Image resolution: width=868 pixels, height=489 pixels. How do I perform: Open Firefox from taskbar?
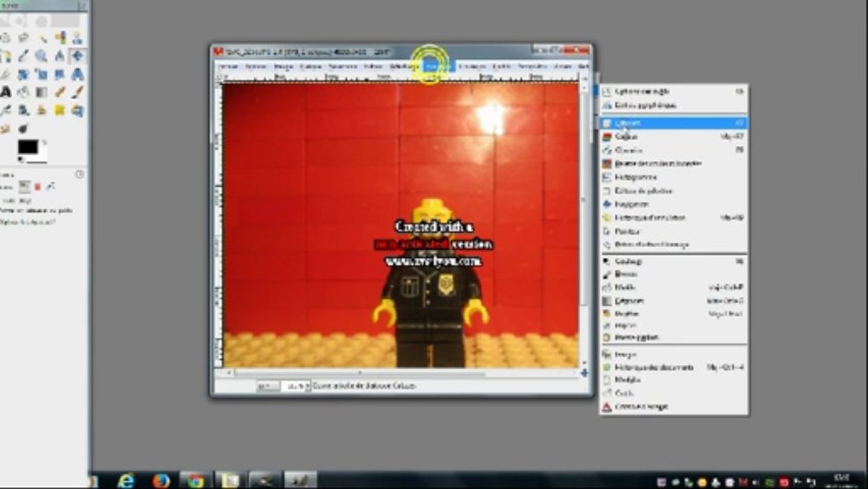coord(161,480)
